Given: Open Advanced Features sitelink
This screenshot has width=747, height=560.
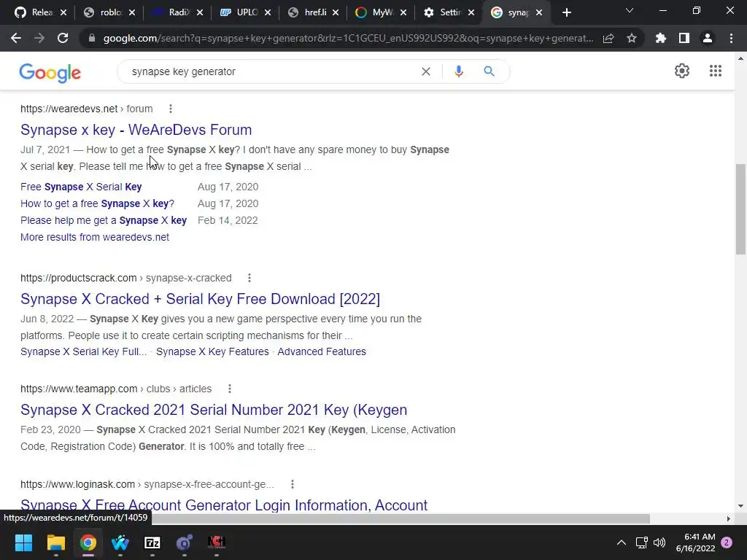Looking at the screenshot, I should (322, 351).
